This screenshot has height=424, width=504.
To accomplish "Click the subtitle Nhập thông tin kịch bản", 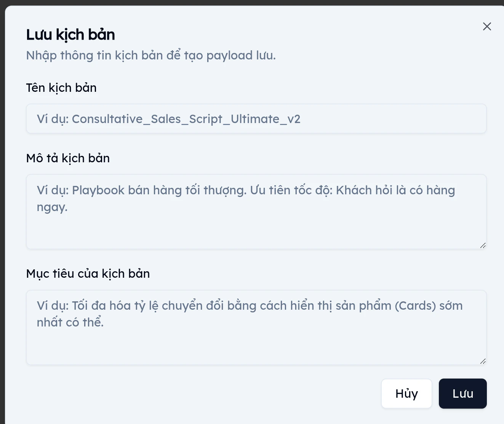I will click(x=151, y=55).
